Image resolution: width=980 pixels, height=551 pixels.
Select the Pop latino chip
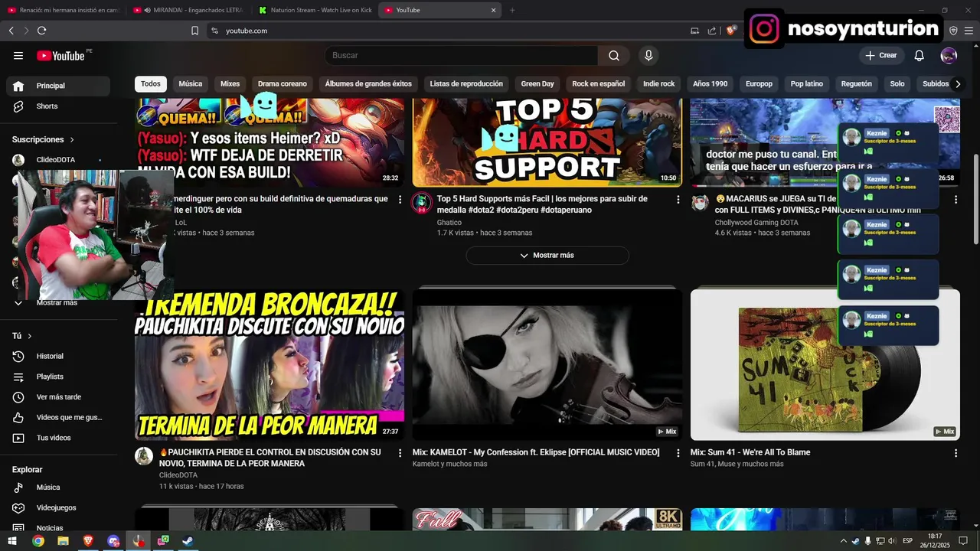pos(807,84)
